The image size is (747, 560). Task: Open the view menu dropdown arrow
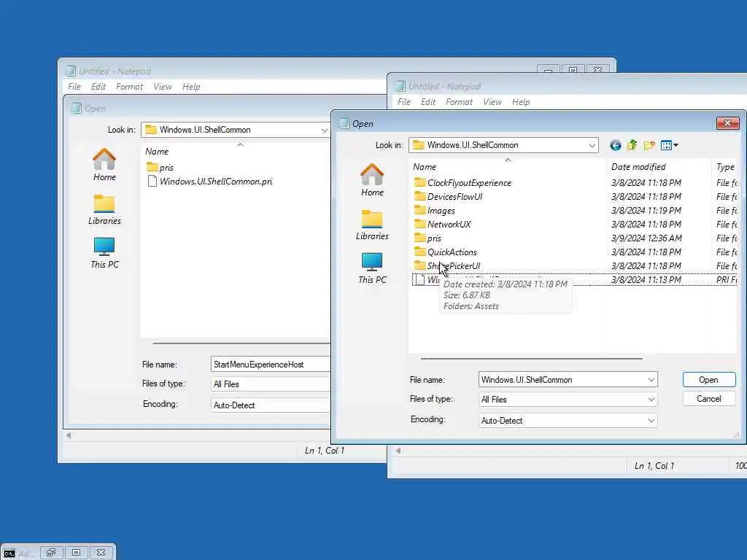(676, 145)
